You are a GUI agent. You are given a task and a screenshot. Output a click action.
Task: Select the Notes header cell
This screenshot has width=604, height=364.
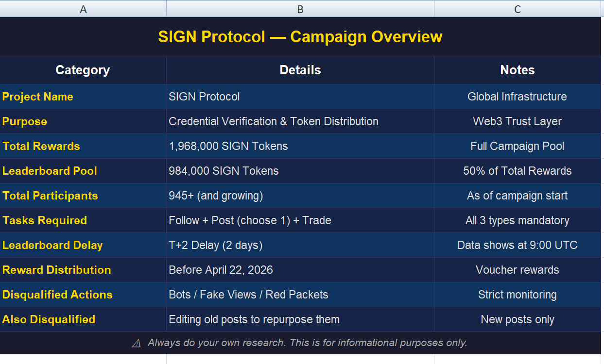click(x=518, y=70)
